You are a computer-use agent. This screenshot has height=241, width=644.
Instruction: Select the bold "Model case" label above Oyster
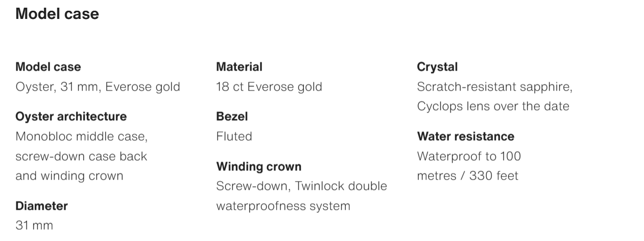[x=48, y=67]
